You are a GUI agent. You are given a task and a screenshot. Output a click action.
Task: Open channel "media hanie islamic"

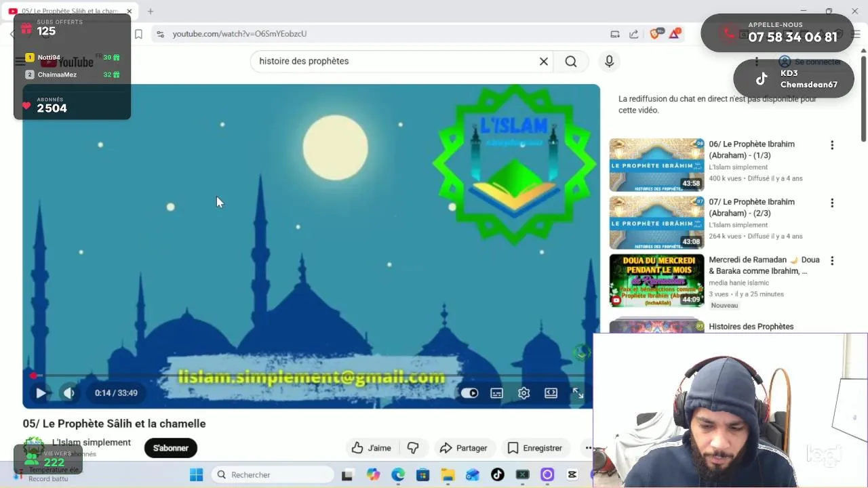(x=738, y=283)
